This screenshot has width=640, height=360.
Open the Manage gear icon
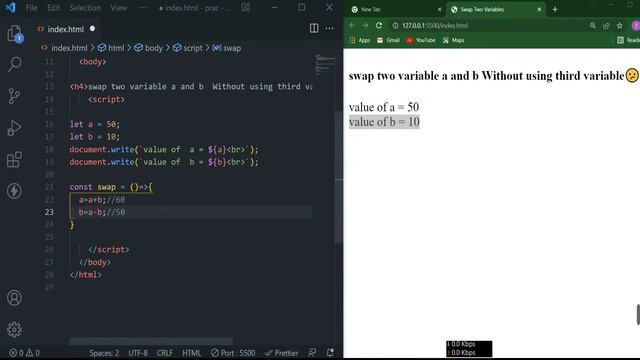[14, 329]
